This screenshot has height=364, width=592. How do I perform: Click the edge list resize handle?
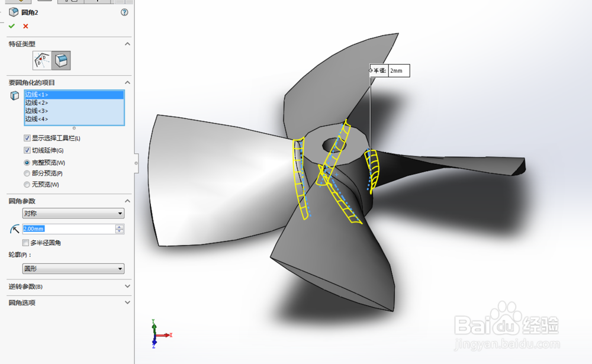click(x=74, y=128)
